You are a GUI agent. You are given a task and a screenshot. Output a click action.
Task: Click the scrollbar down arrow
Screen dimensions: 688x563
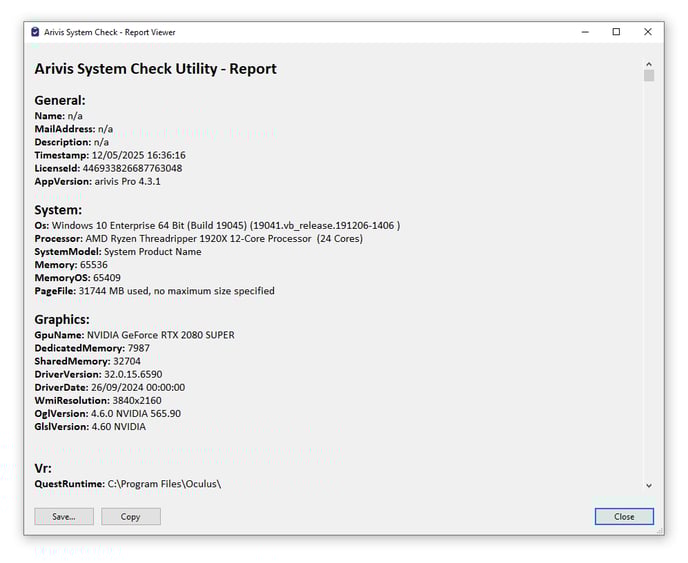tap(649, 485)
